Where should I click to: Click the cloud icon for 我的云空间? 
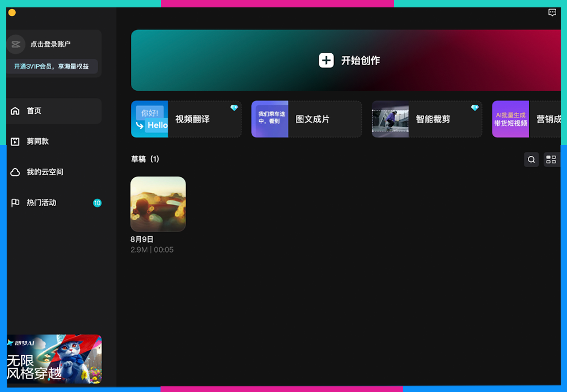tap(15, 172)
